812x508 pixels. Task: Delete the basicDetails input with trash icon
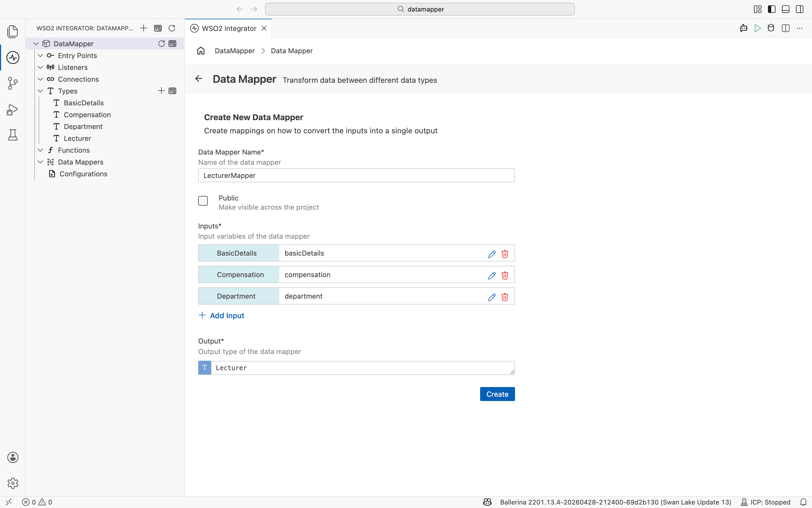coord(505,254)
